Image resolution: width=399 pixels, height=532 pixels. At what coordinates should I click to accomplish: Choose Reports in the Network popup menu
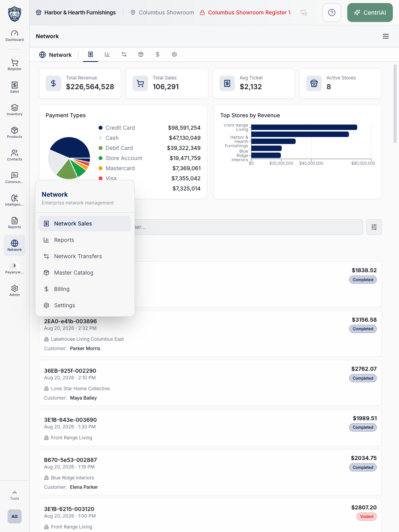[85, 240]
